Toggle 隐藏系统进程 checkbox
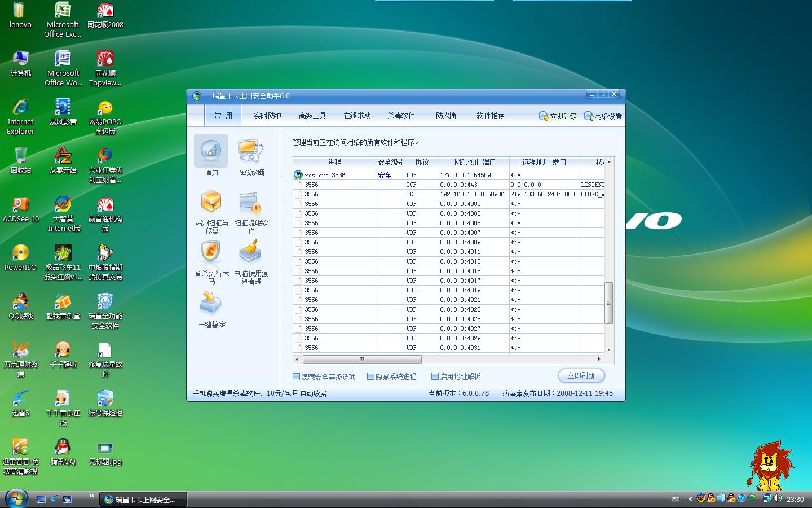This screenshot has width=812, height=508. pyautogui.click(x=370, y=376)
